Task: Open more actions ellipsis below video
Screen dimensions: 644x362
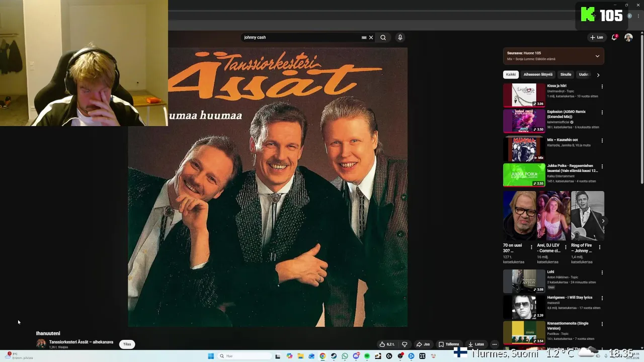Action: pos(495,344)
